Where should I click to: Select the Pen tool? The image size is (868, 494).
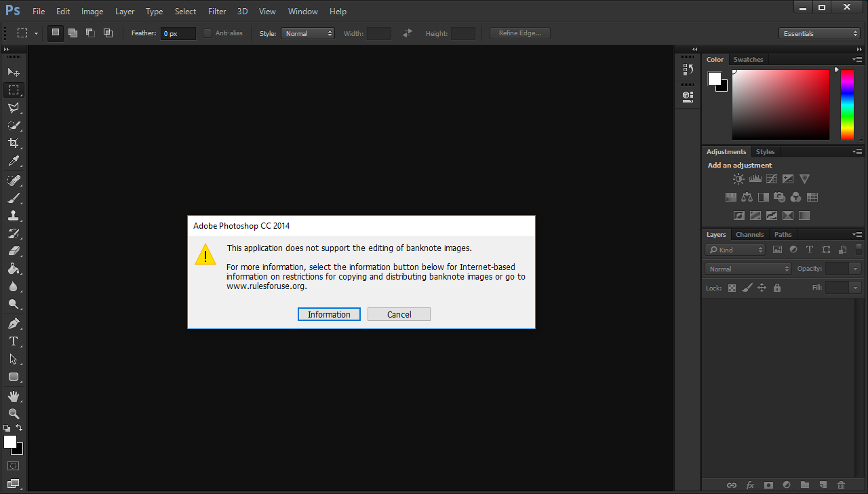(14, 324)
